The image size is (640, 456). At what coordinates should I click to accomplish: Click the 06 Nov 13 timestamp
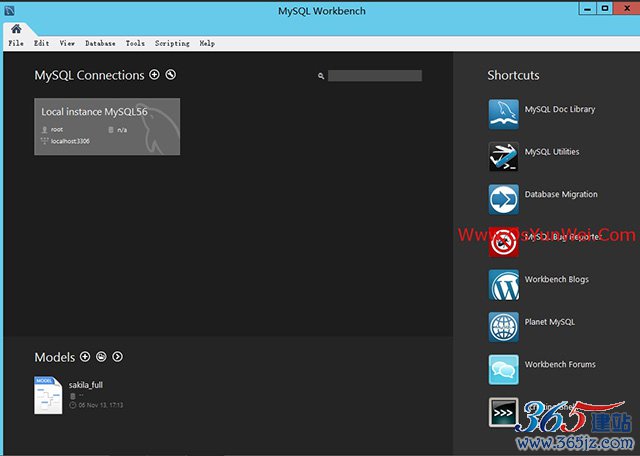point(100,405)
